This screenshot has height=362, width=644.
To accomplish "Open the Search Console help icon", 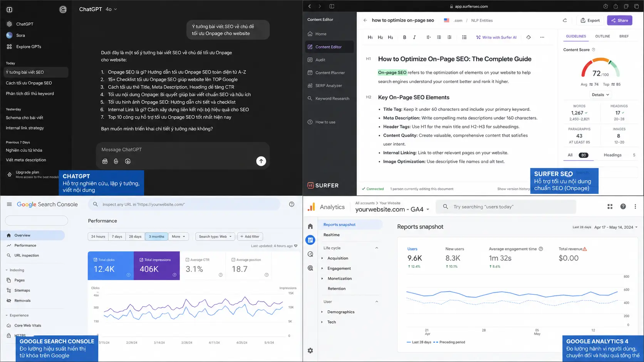I will [x=292, y=204].
